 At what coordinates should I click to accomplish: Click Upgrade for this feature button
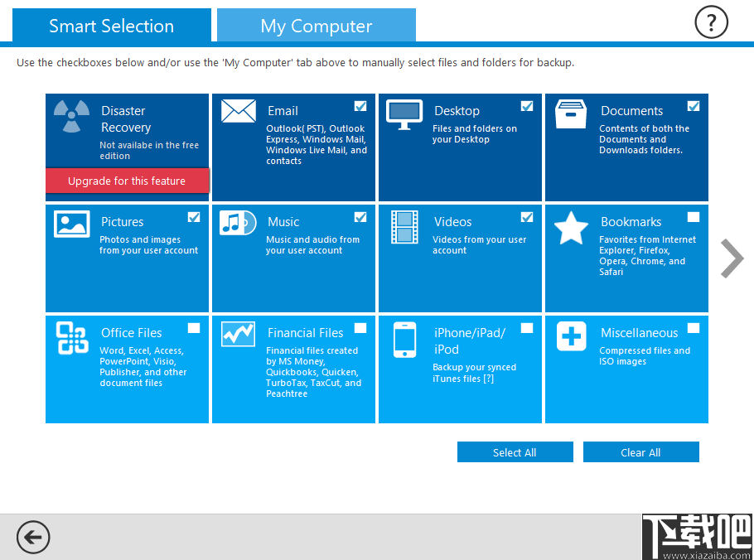128,181
